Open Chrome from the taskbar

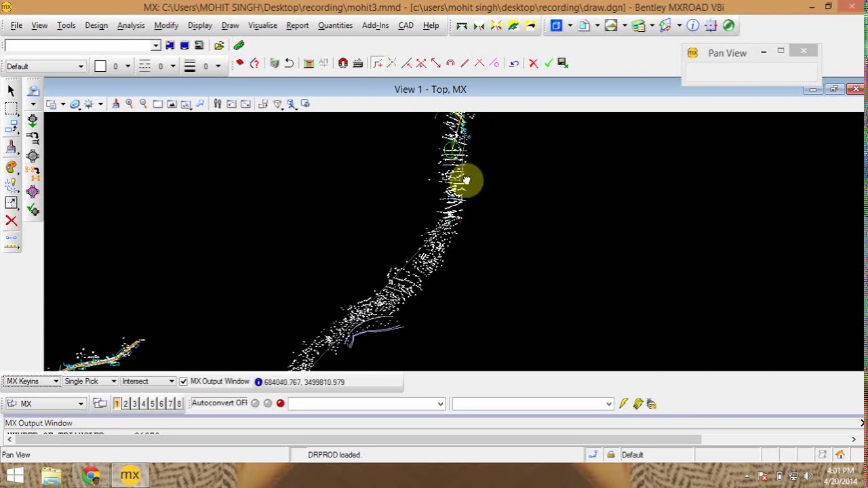[x=90, y=475]
